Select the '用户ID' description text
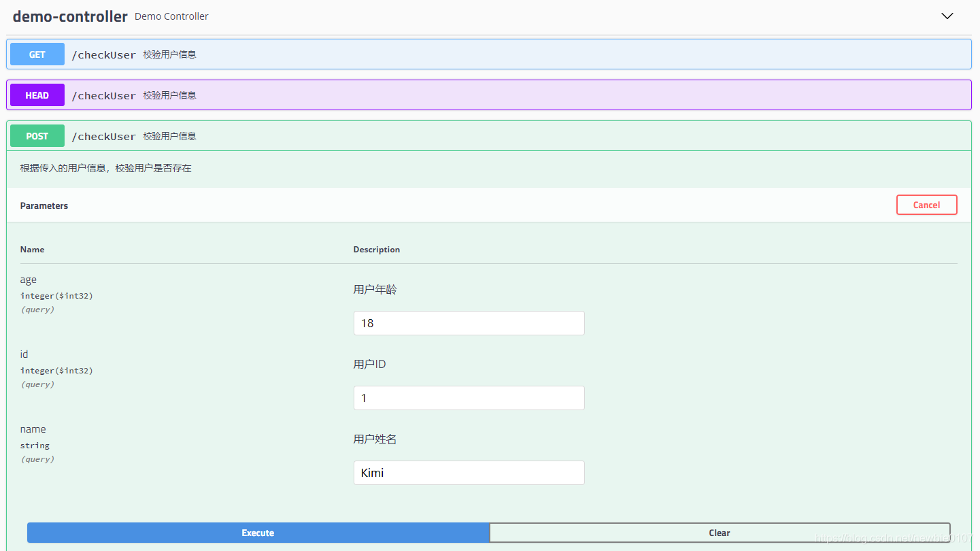Image resolution: width=980 pixels, height=551 pixels. [x=370, y=365]
